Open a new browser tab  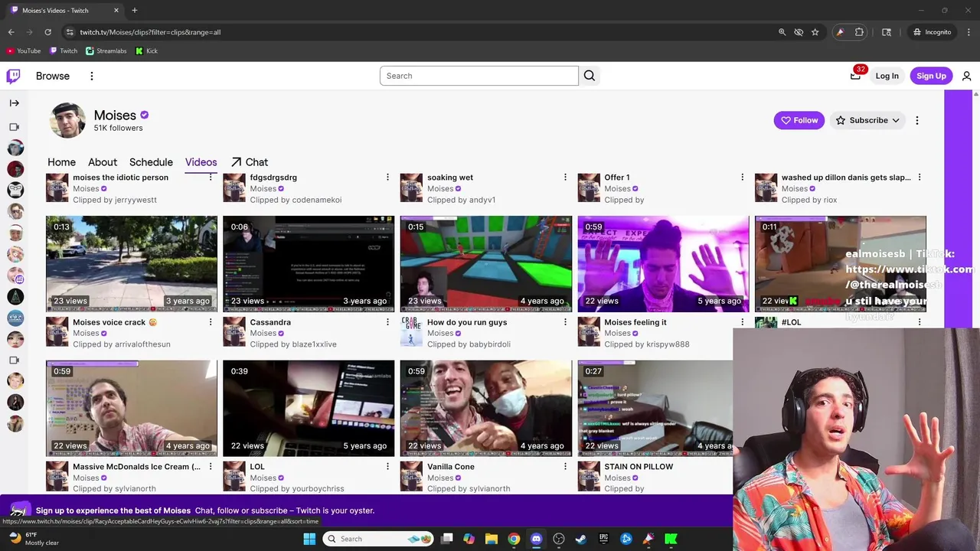(x=134, y=10)
